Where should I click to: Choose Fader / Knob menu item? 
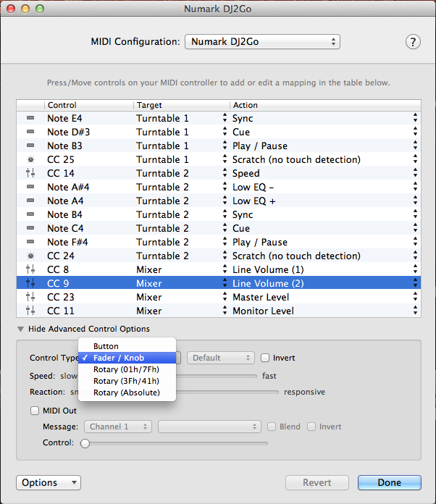tap(127, 358)
